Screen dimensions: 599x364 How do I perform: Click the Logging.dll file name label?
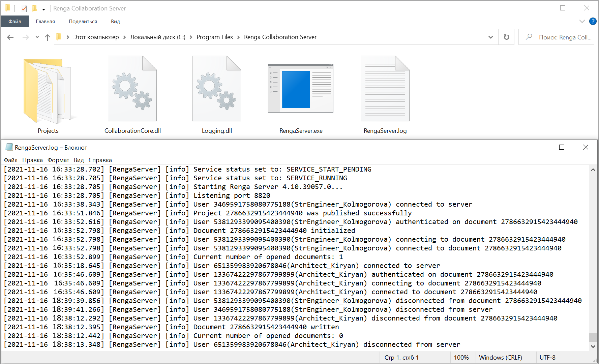pyautogui.click(x=217, y=131)
